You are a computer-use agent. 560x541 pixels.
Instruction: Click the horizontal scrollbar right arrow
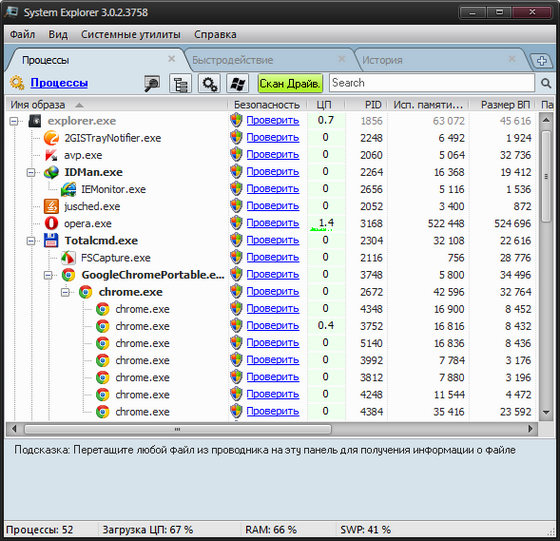(530, 429)
